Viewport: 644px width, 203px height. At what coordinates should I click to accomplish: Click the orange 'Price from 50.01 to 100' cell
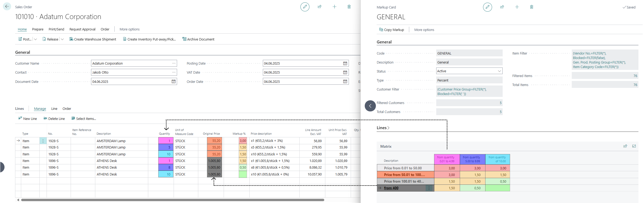click(404, 175)
